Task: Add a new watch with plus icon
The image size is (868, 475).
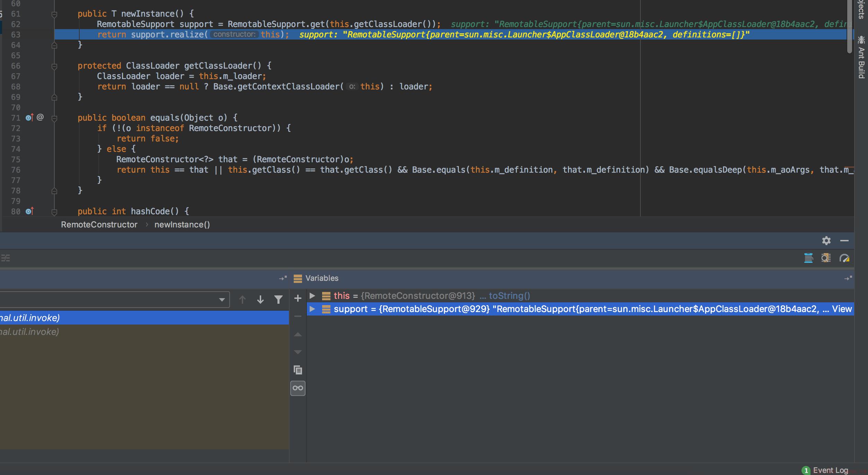Action: click(x=298, y=298)
